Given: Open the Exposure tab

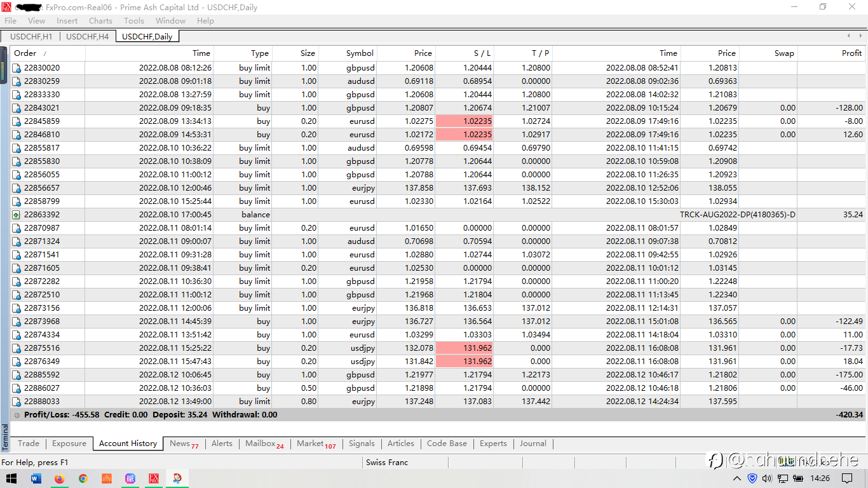Looking at the screenshot, I should coord(69,444).
